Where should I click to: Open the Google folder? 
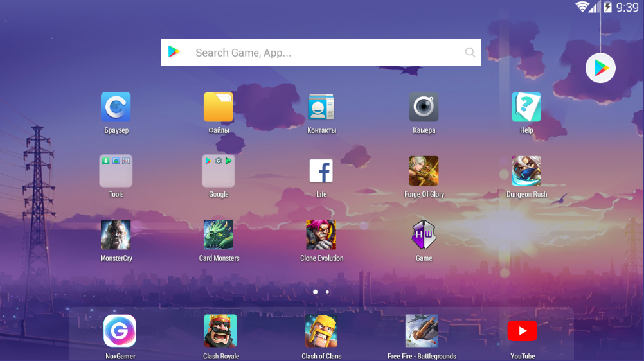point(219,171)
